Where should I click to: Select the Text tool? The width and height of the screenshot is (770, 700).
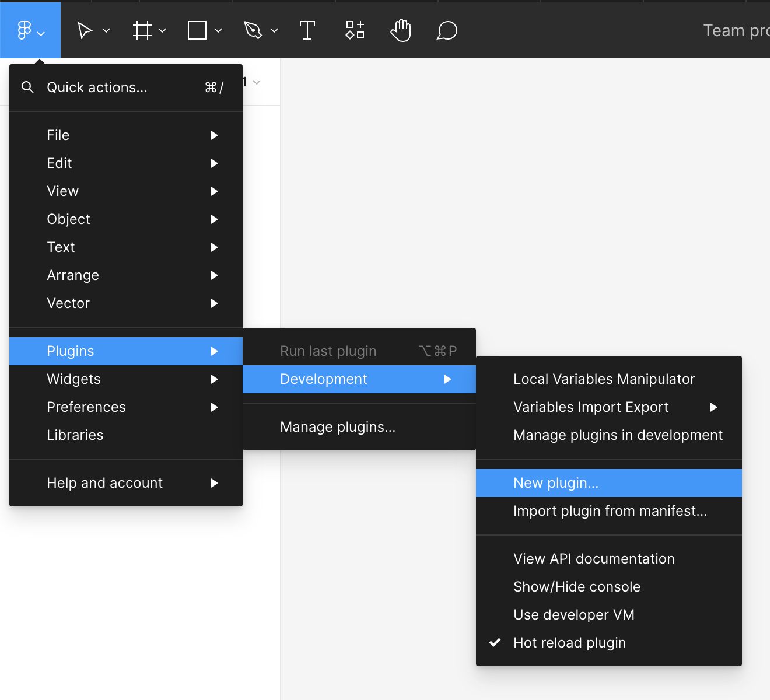click(x=307, y=30)
